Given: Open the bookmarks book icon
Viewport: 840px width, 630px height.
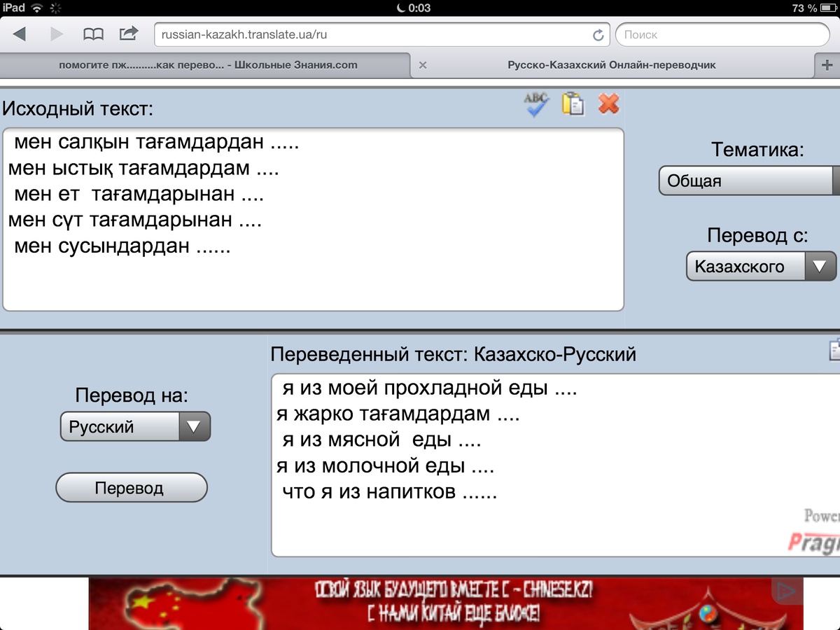Looking at the screenshot, I should click(x=93, y=34).
